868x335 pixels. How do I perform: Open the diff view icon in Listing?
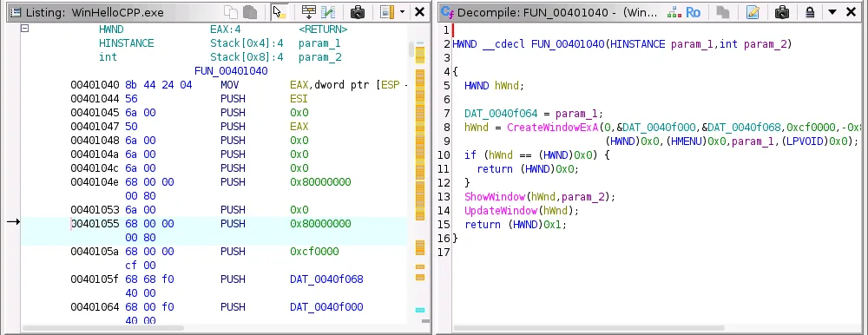tap(328, 11)
